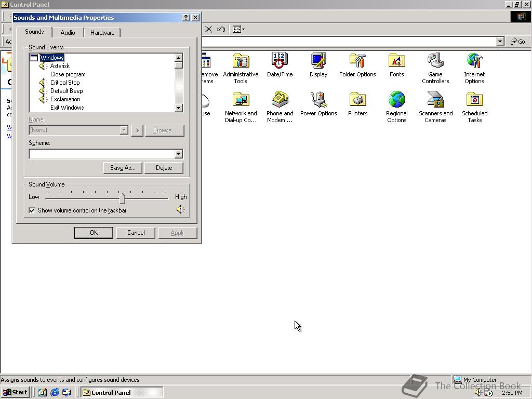The height and width of the screenshot is (399, 532).
Task: Select the Default Beep sound event
Action: tap(66, 91)
